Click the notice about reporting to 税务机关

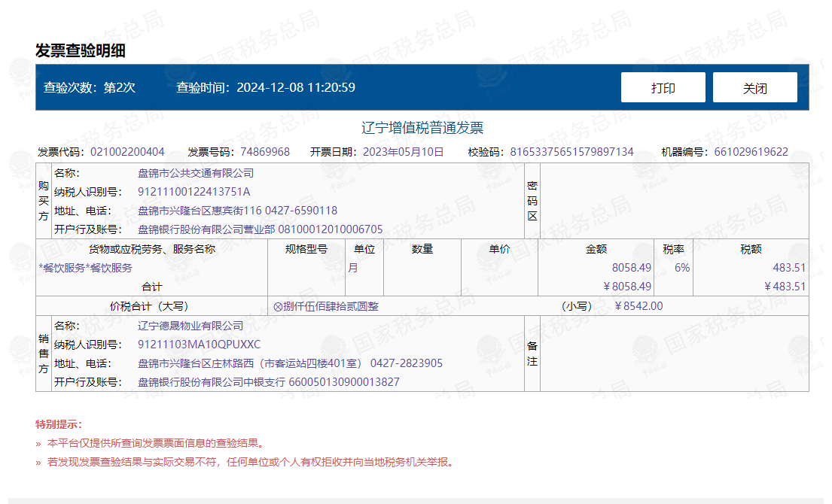coord(251,462)
